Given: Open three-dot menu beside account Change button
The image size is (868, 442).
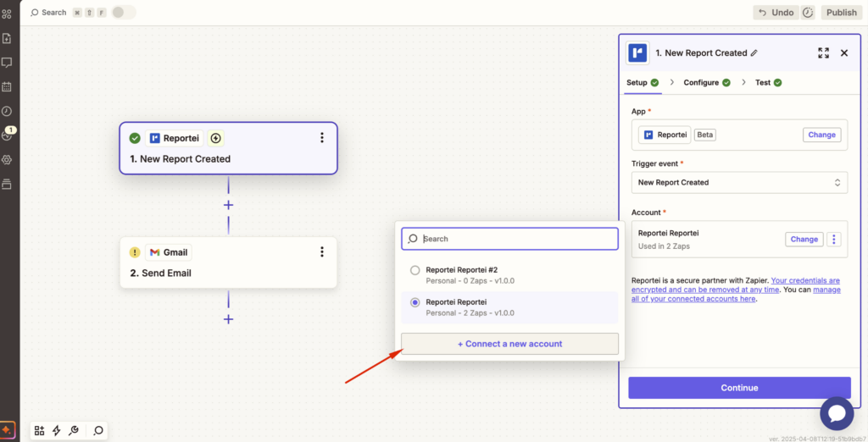Looking at the screenshot, I should (834, 239).
